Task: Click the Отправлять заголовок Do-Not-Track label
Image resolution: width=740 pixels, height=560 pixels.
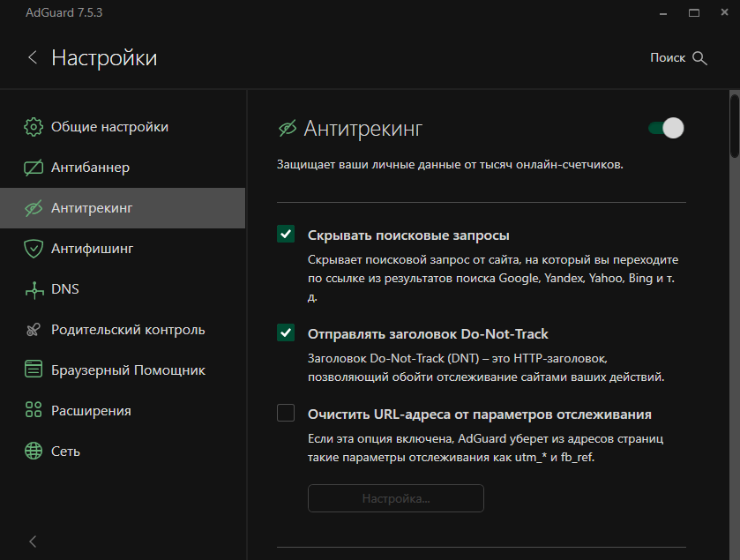Action: 428,334
